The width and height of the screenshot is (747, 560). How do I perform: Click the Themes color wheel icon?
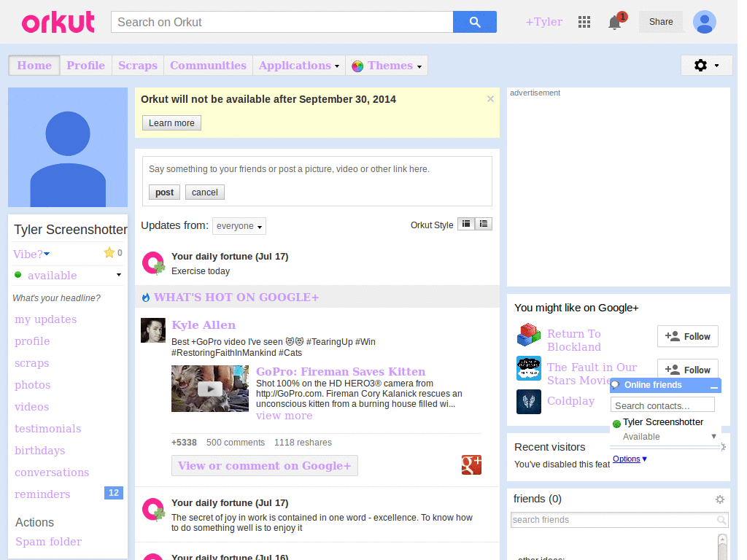(x=357, y=66)
